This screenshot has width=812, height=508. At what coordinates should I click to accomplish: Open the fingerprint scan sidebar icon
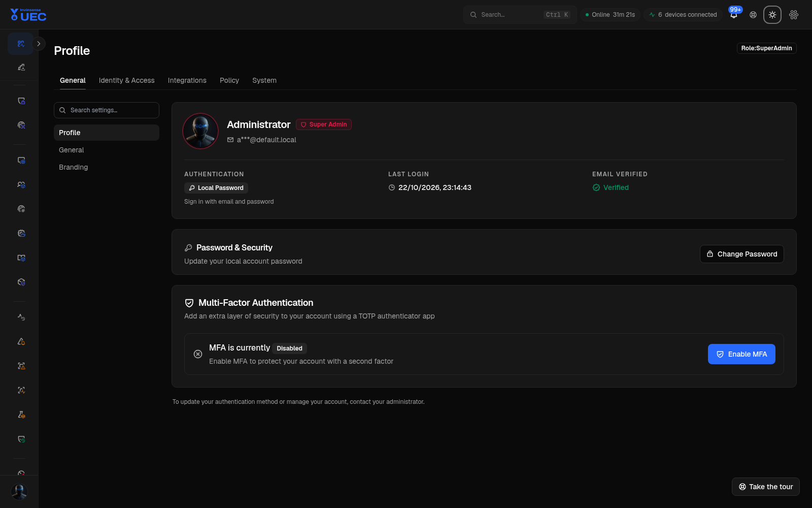click(21, 125)
